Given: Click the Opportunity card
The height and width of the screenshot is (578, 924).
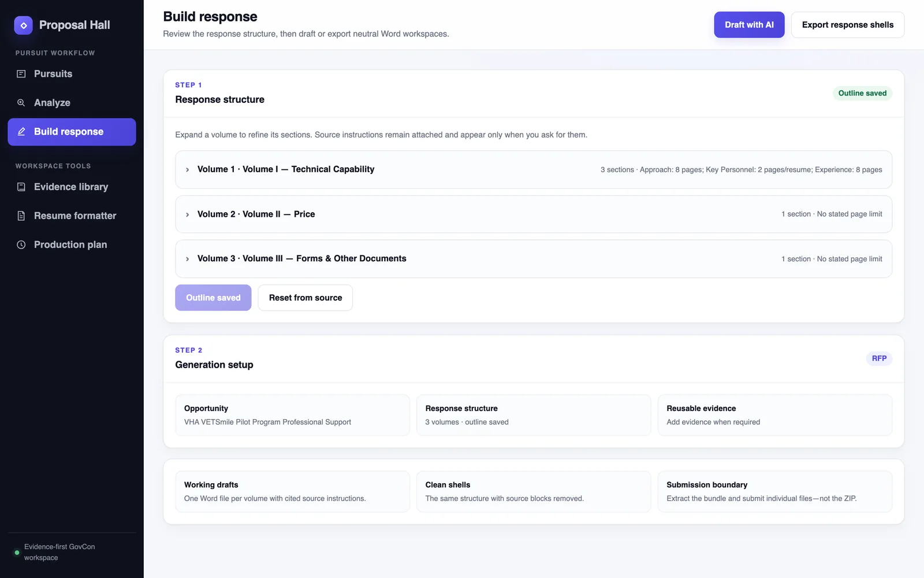Looking at the screenshot, I should click(x=292, y=415).
